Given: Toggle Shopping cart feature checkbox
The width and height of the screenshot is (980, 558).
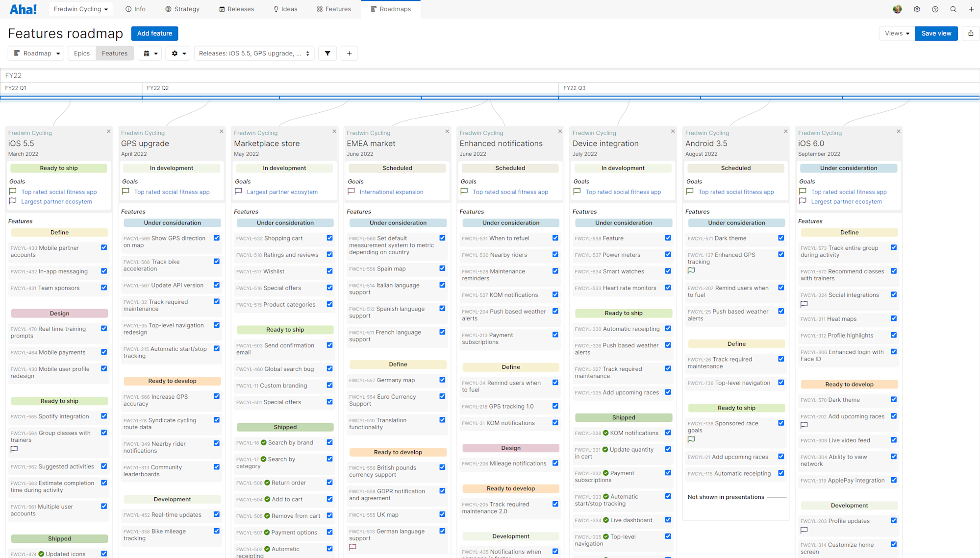Looking at the screenshot, I should tap(329, 238).
